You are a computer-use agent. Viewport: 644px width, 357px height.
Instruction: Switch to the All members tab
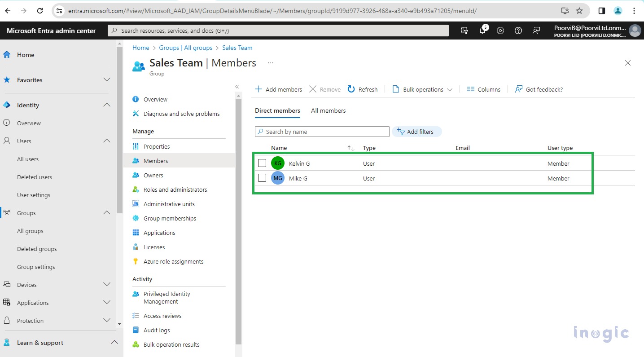(328, 110)
